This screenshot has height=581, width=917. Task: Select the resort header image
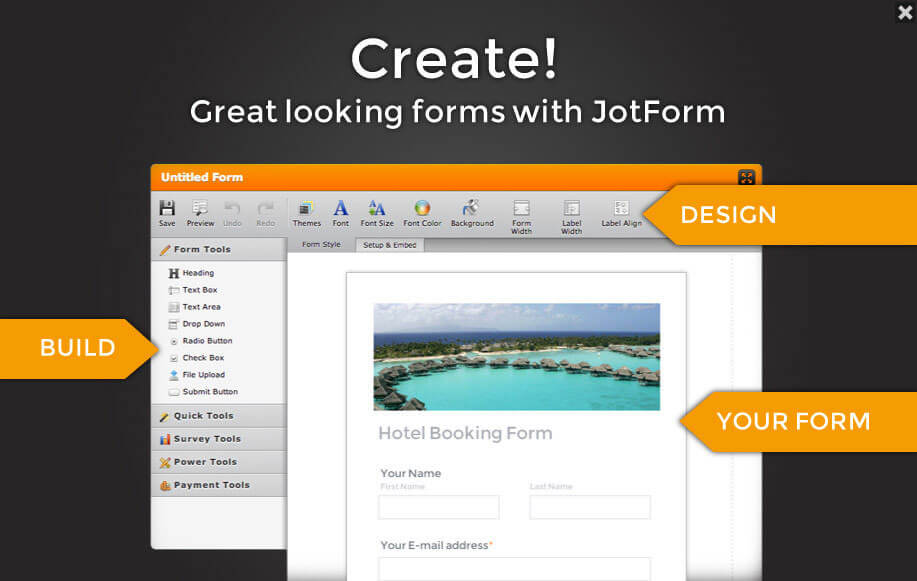[x=517, y=356]
